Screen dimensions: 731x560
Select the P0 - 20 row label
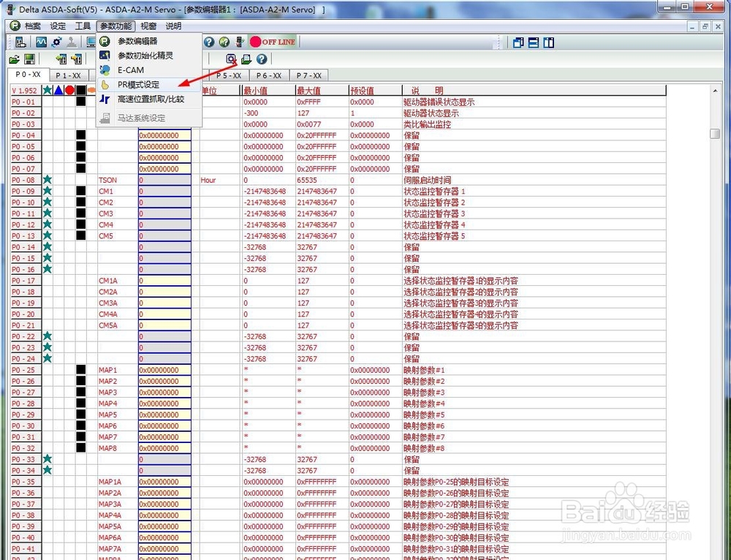pyautogui.click(x=26, y=314)
